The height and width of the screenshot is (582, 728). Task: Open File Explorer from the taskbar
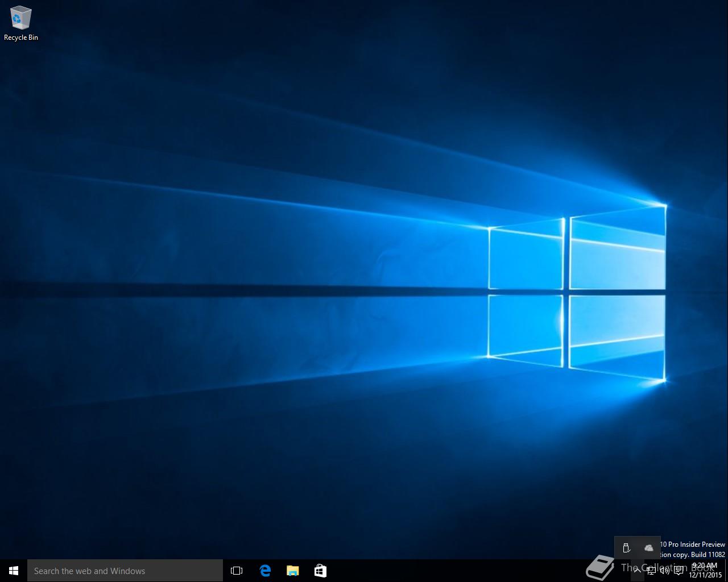tap(292, 571)
